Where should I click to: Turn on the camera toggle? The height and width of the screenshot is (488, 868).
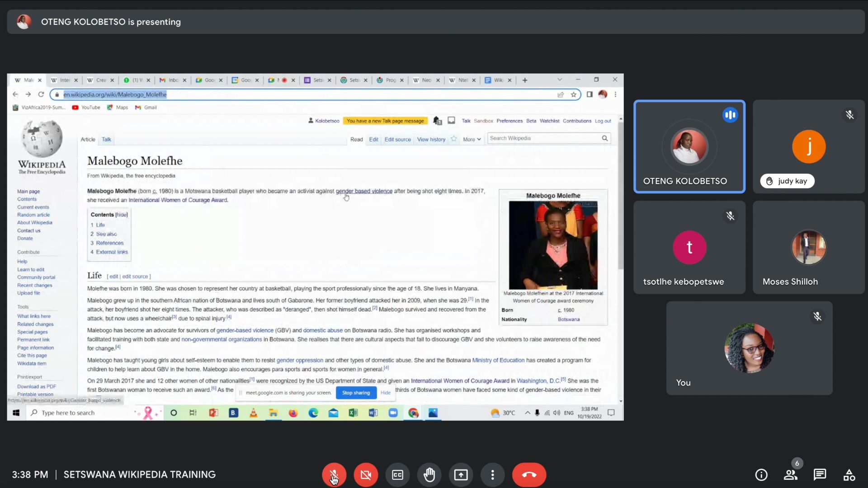pyautogui.click(x=365, y=475)
